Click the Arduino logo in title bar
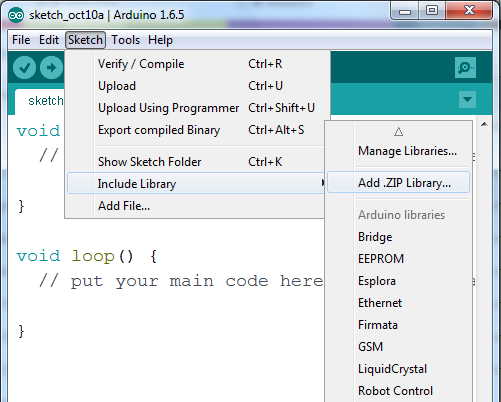Screen dimensions: 501x402 [16, 15]
